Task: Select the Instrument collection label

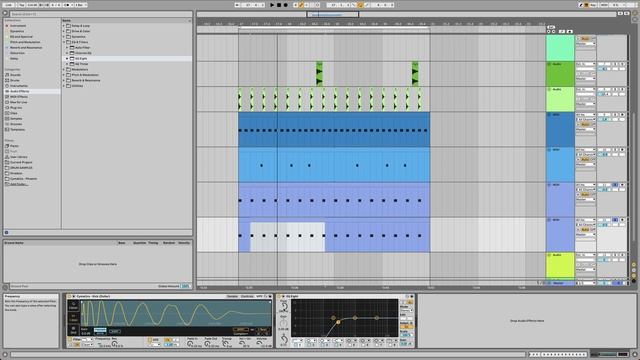Action: point(18,26)
